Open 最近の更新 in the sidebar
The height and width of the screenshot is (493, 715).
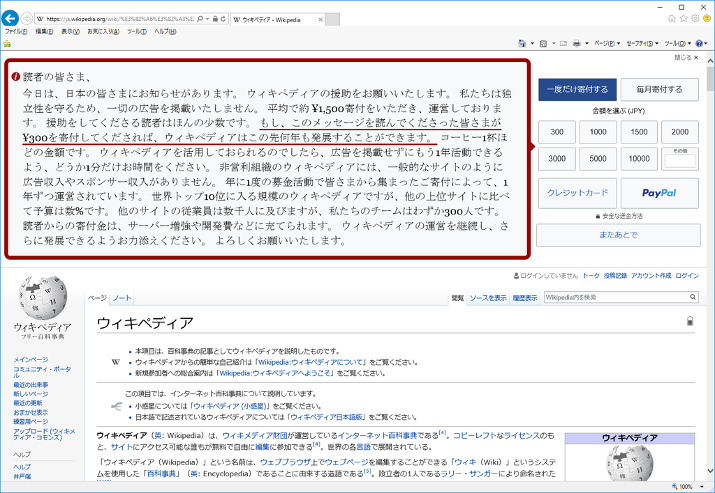28,403
